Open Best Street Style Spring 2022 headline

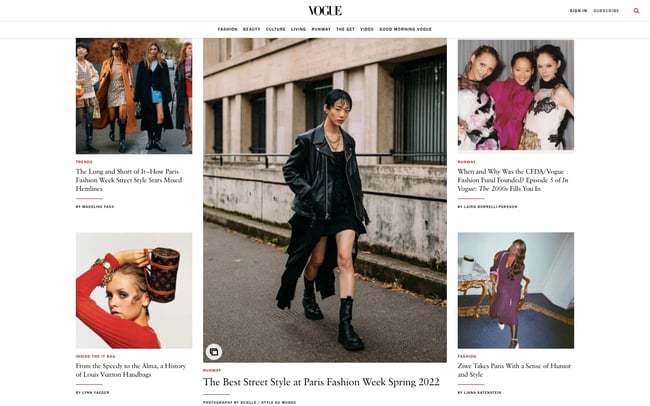pyautogui.click(x=321, y=382)
